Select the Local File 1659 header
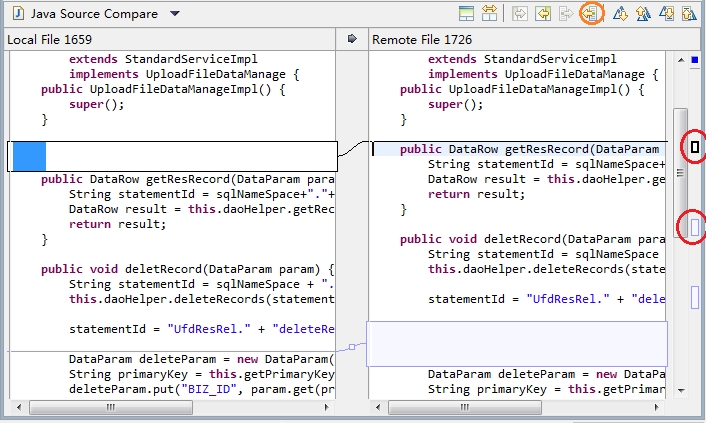This screenshot has width=706, height=423. tap(50, 40)
